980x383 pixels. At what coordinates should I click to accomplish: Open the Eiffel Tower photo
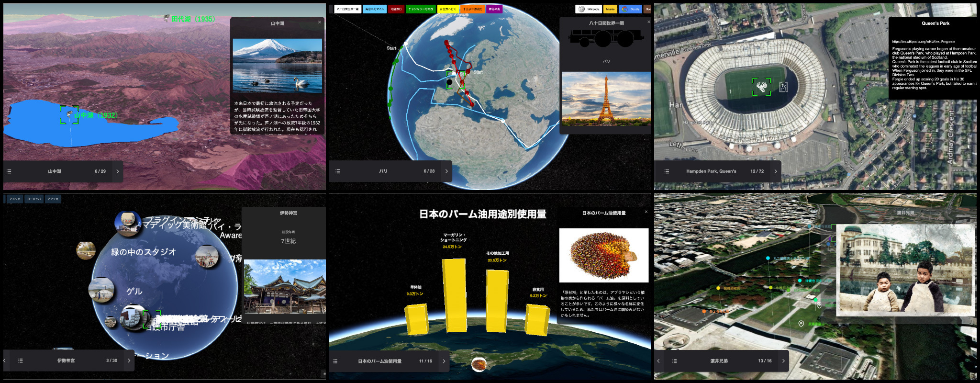point(606,99)
